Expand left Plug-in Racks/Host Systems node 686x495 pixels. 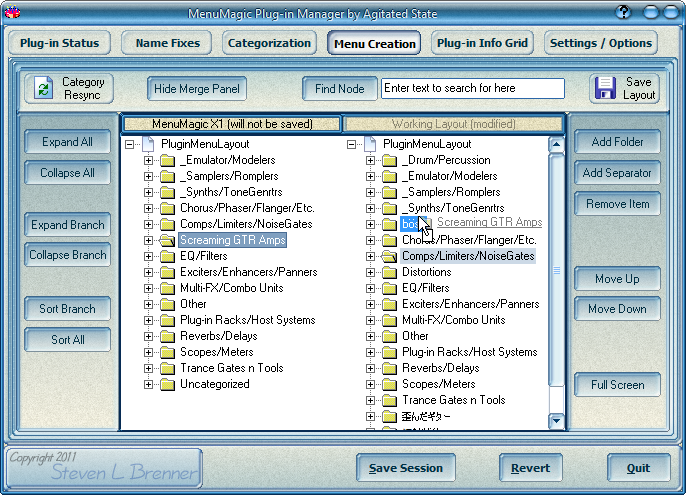coord(148,320)
